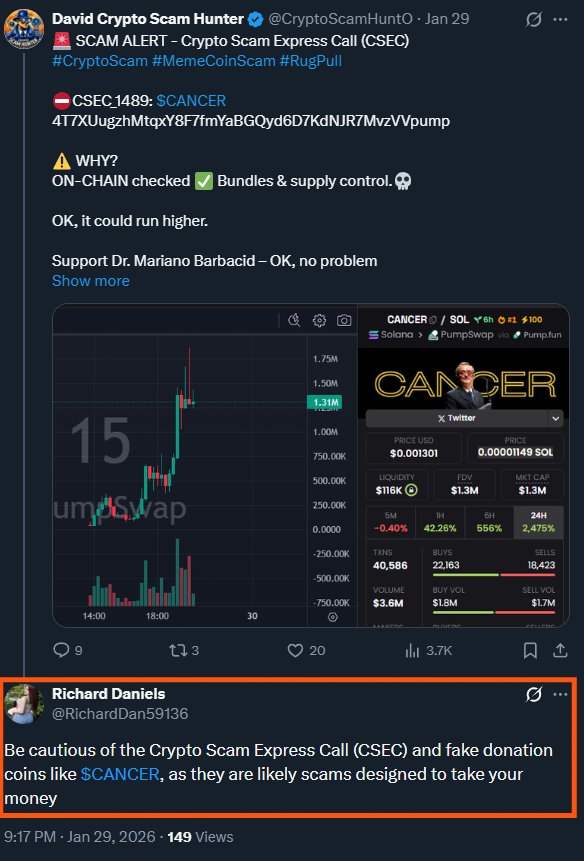The image size is (584, 861).
Task: Expand the post with Show more
Action: (91, 281)
